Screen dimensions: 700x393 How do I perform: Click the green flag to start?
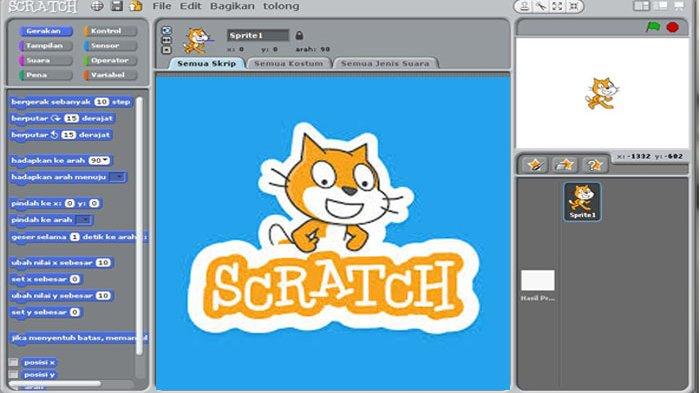[x=653, y=27]
